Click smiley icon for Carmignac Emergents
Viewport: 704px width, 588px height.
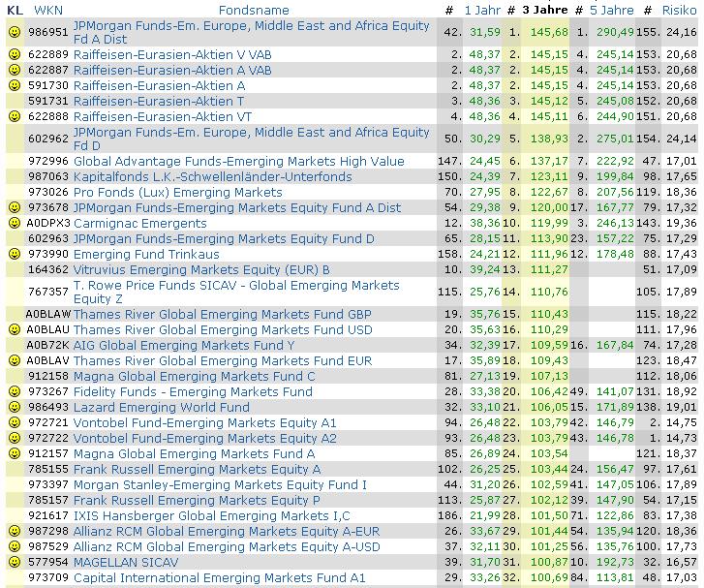tap(15, 223)
